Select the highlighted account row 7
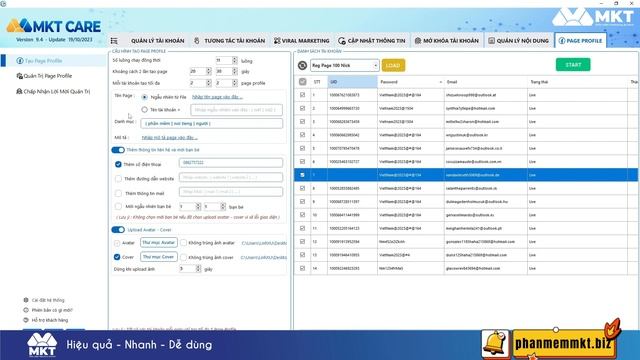 466,175
